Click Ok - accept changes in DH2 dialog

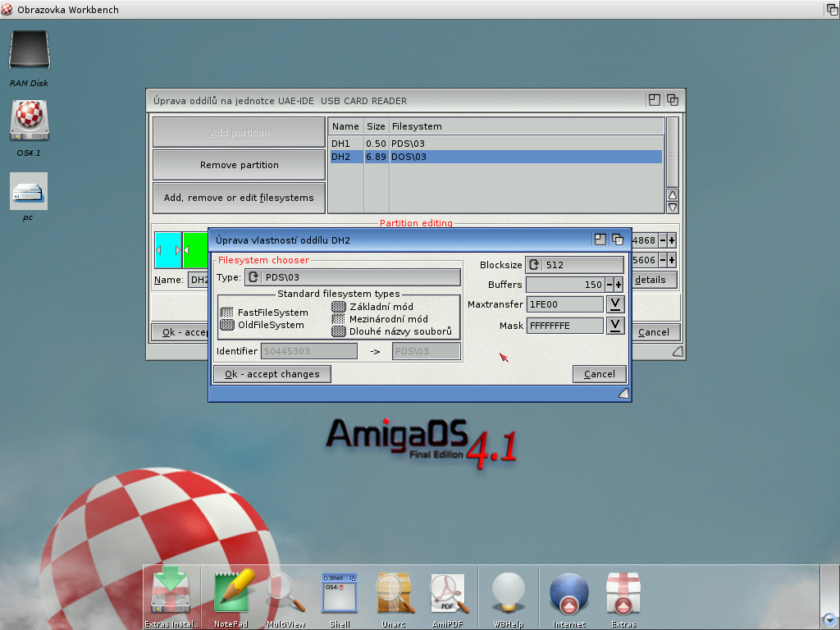click(x=272, y=374)
